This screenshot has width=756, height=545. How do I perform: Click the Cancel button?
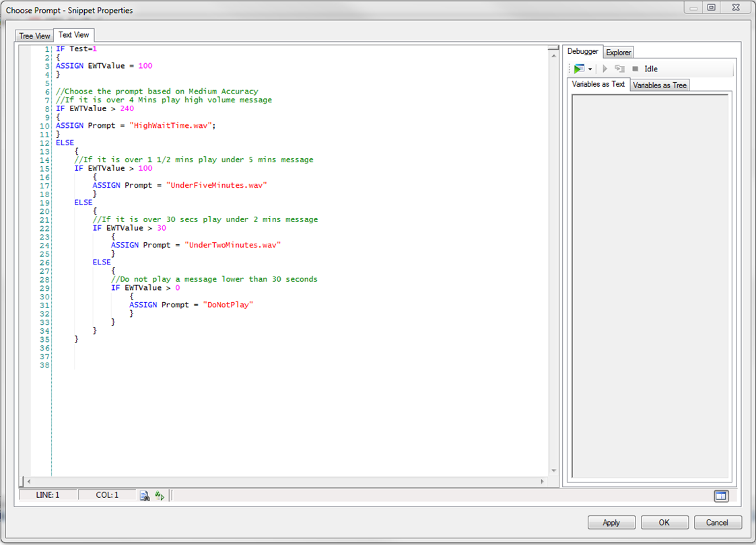click(717, 523)
